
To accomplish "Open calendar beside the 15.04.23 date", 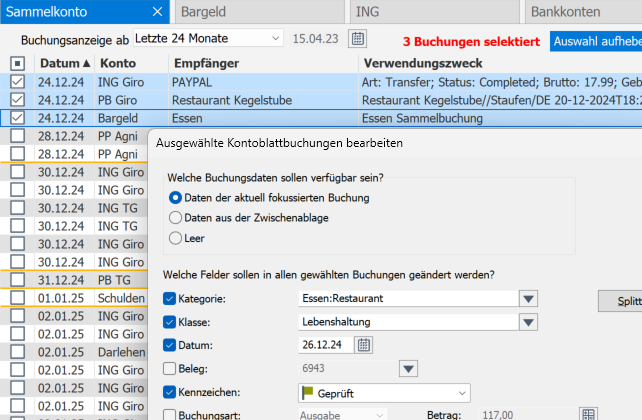I will click(x=357, y=39).
